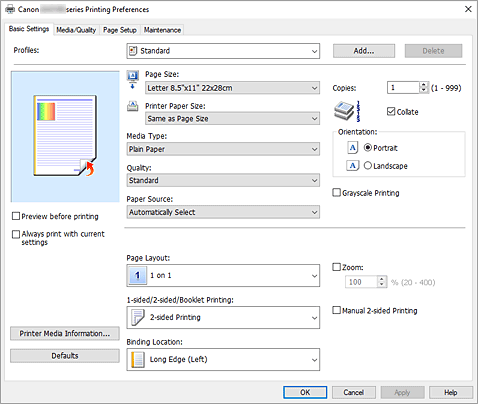Viewport: 478px width, 404px height.
Task: Click the 1 on 1 layout icon
Action: click(x=137, y=276)
